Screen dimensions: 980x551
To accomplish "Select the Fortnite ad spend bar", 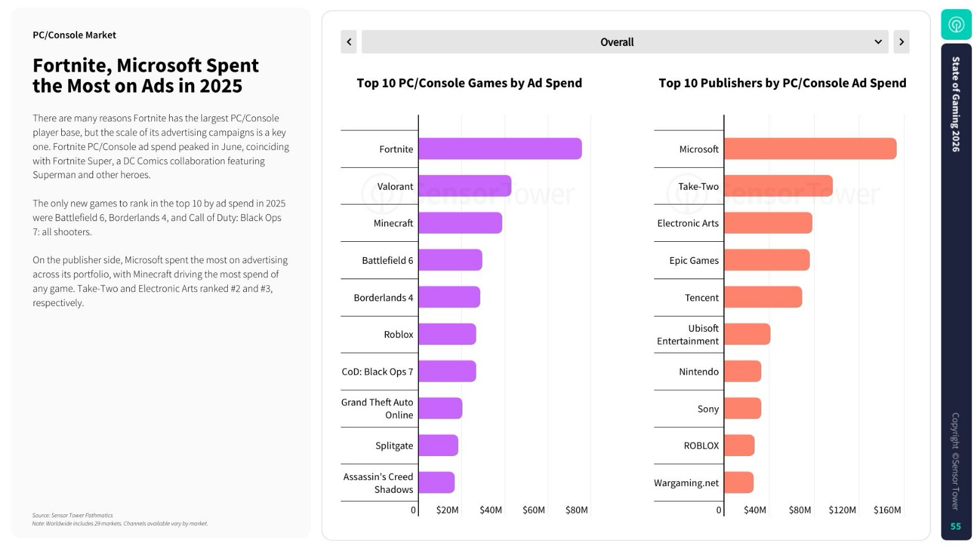I will 500,149.
